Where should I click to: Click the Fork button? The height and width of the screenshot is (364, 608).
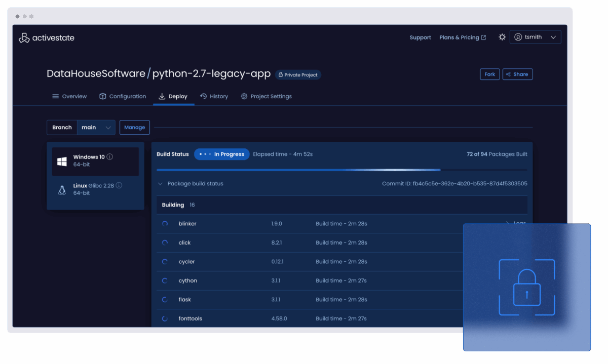[489, 74]
